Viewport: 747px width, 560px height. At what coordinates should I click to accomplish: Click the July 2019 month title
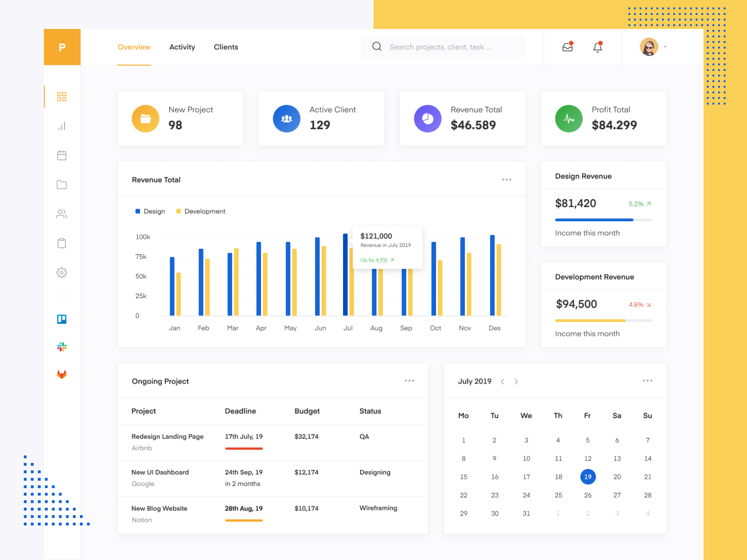[x=475, y=381]
